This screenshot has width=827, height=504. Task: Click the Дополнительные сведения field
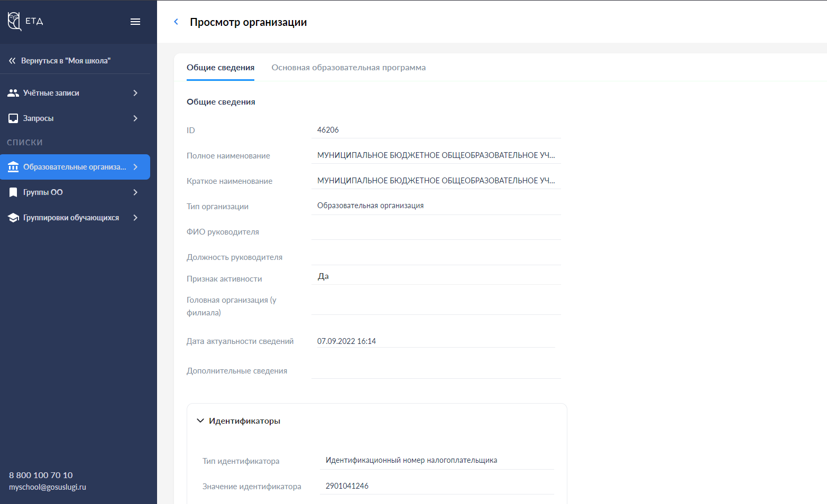(x=436, y=370)
